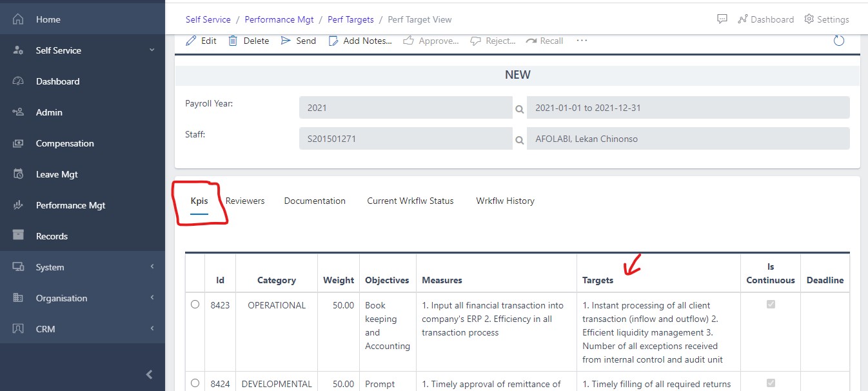Open the Wrkflw History tab
Viewport: 868px width, 391px height.
click(x=505, y=201)
